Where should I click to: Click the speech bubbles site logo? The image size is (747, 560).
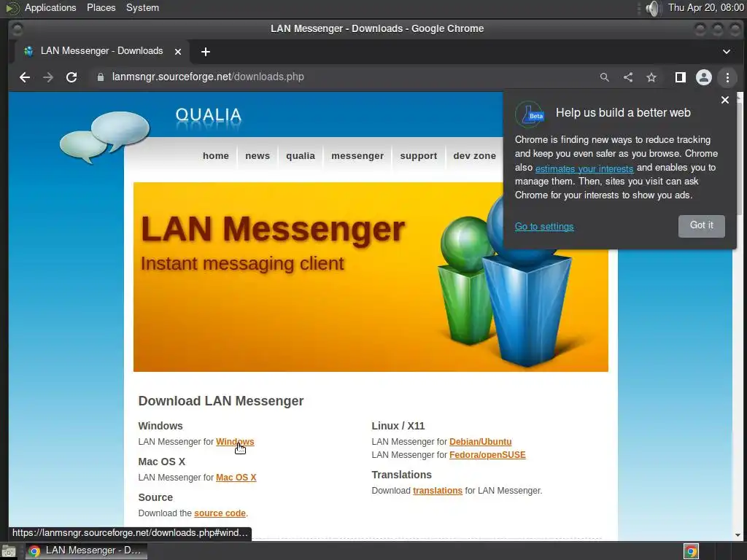(x=105, y=137)
